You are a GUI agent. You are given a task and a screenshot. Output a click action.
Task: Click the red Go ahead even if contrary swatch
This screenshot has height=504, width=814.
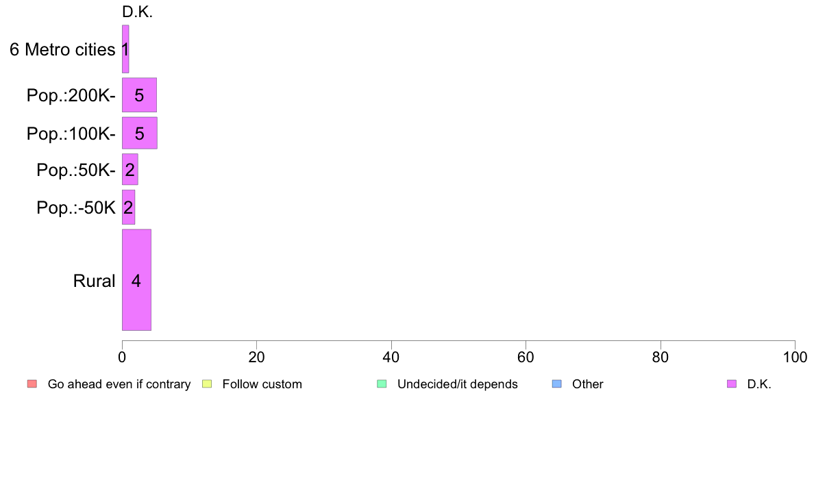point(32,384)
